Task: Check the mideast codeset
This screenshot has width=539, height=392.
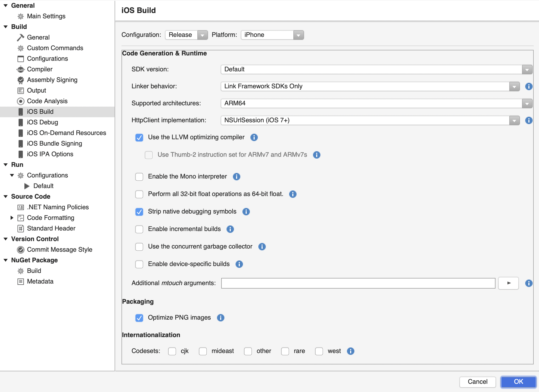Action: click(203, 351)
